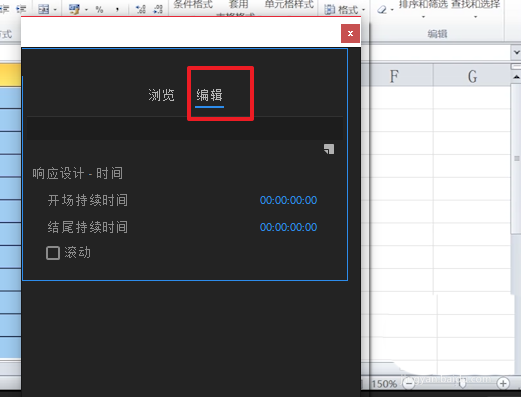The image size is (521, 397).
Task: Click the Excel zoom slider handle
Action: click(462, 384)
